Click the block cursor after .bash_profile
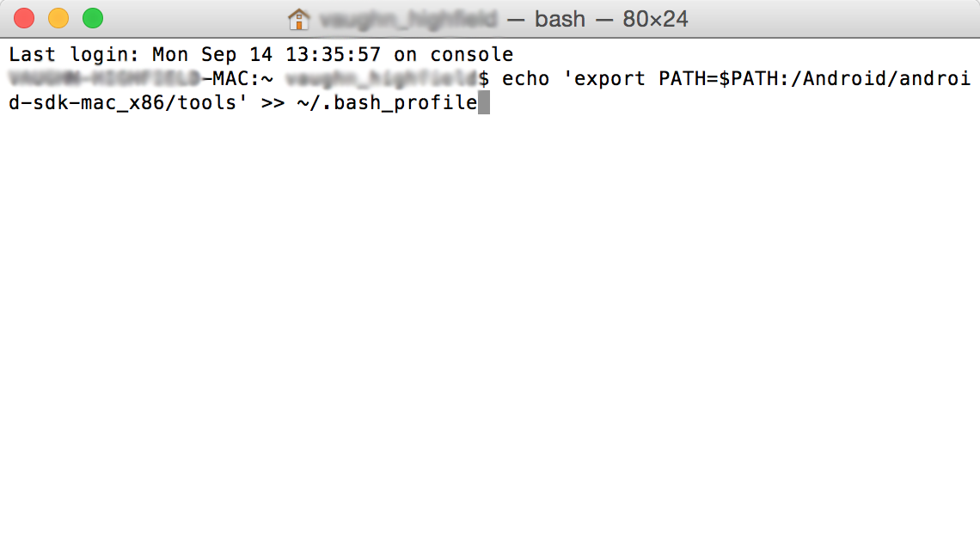980x551 pixels. (x=483, y=104)
